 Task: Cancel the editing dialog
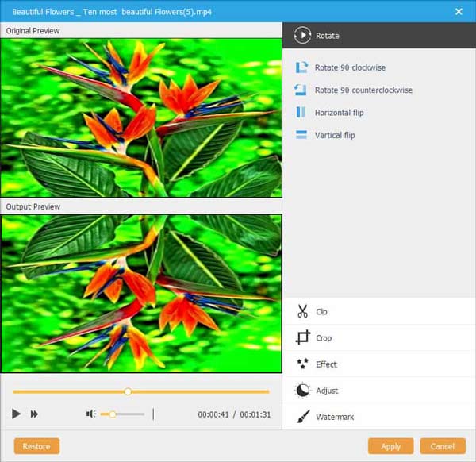[x=443, y=446]
